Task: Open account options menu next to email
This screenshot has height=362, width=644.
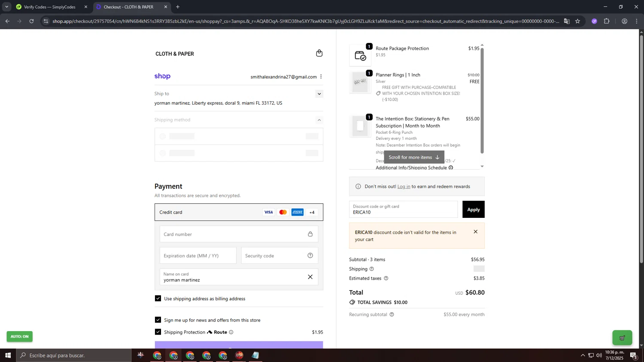Action: (x=321, y=77)
